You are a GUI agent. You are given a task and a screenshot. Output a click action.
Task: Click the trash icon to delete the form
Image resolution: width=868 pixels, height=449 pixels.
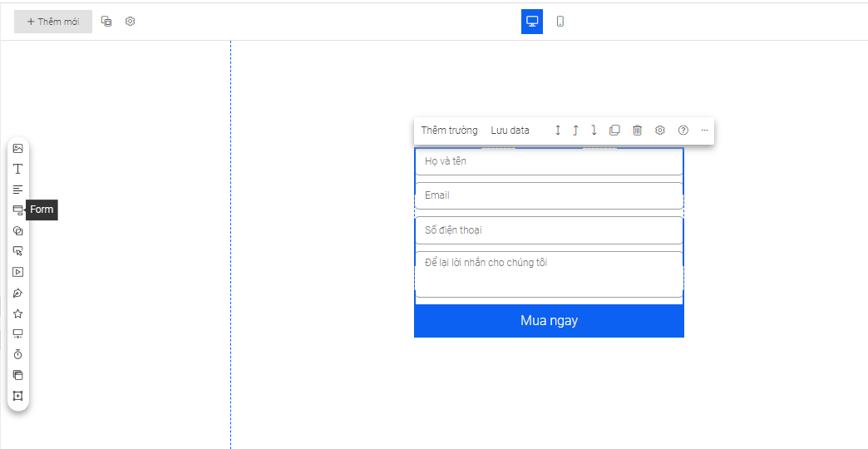[x=637, y=131]
